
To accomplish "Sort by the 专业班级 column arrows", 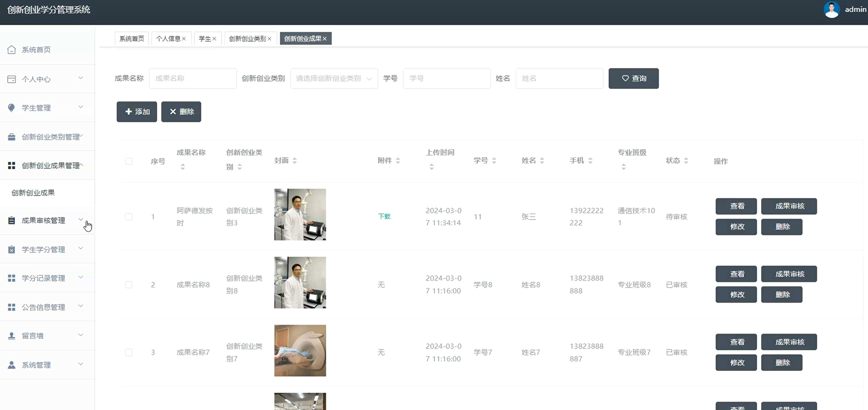I will tap(624, 167).
